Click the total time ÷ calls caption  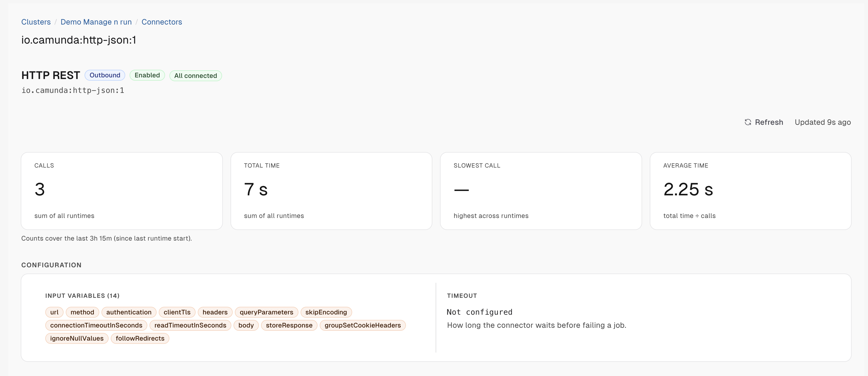pos(689,216)
